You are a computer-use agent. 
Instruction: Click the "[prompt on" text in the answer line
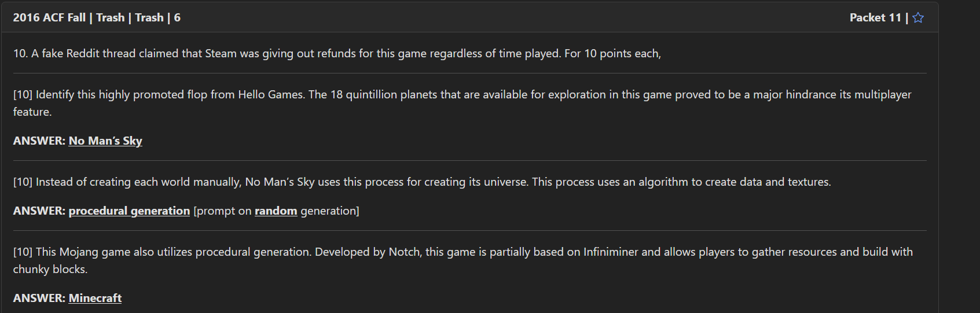pyautogui.click(x=222, y=211)
